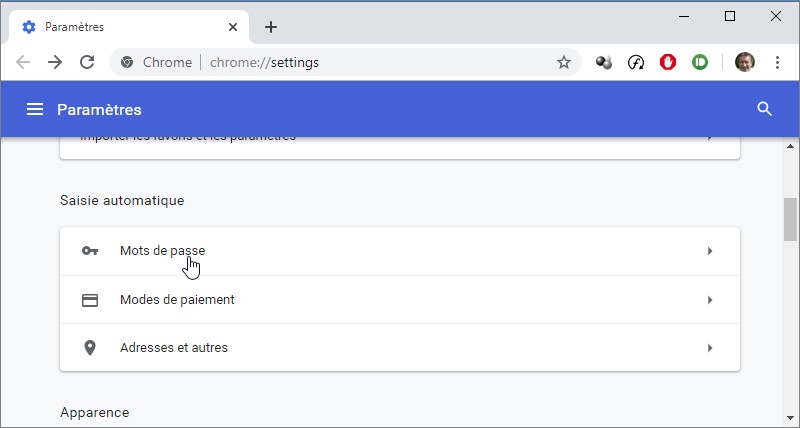The image size is (800, 428).
Task: Click the search magnifier in the Paramètres header
Action: (x=765, y=109)
